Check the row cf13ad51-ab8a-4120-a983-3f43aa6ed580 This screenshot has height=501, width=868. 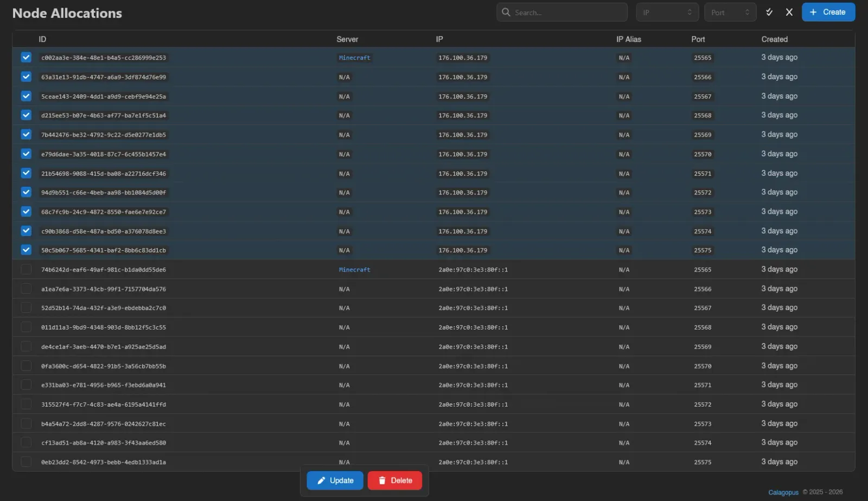click(26, 442)
